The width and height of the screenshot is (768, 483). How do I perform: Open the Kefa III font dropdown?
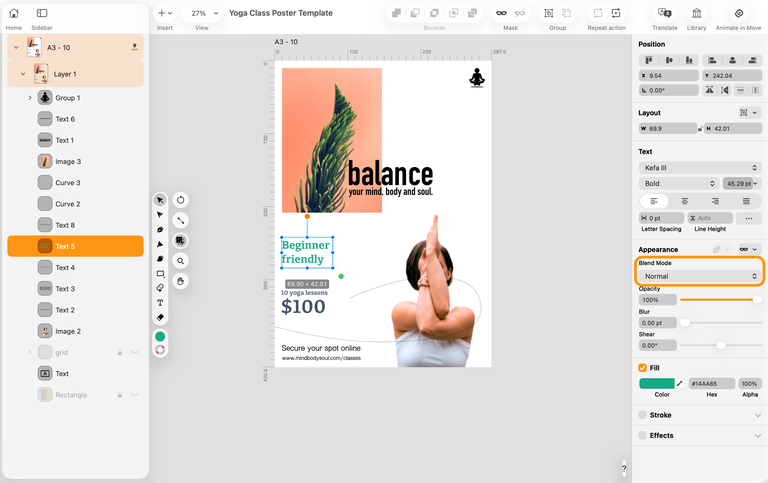(x=700, y=168)
